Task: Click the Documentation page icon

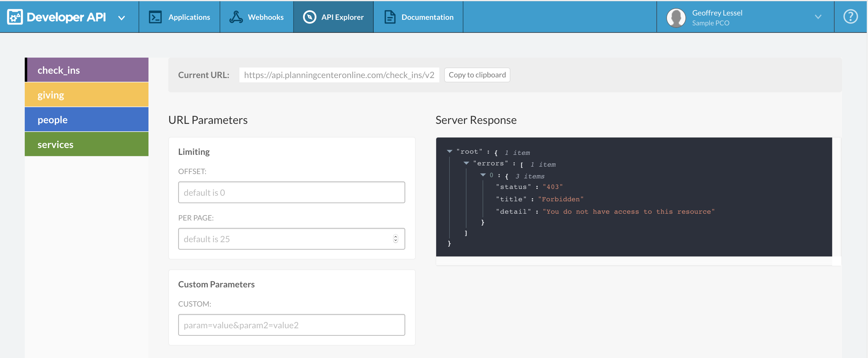Action: pos(390,17)
